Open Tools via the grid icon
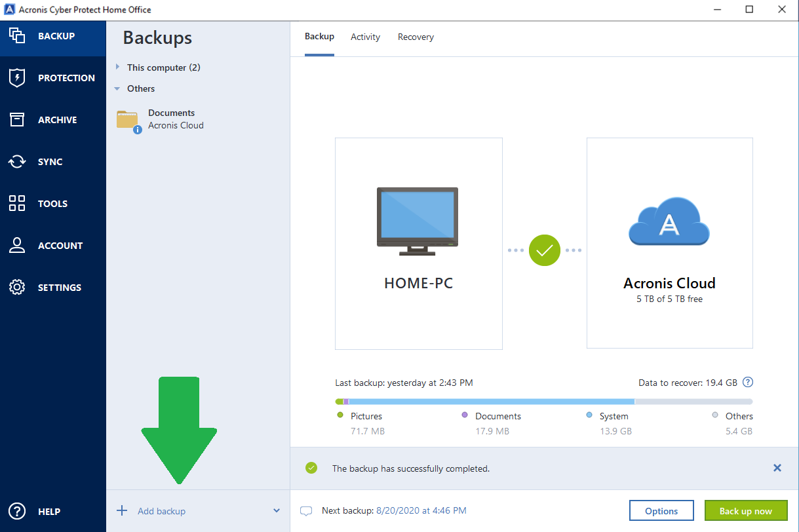The height and width of the screenshot is (532, 799). (x=17, y=204)
